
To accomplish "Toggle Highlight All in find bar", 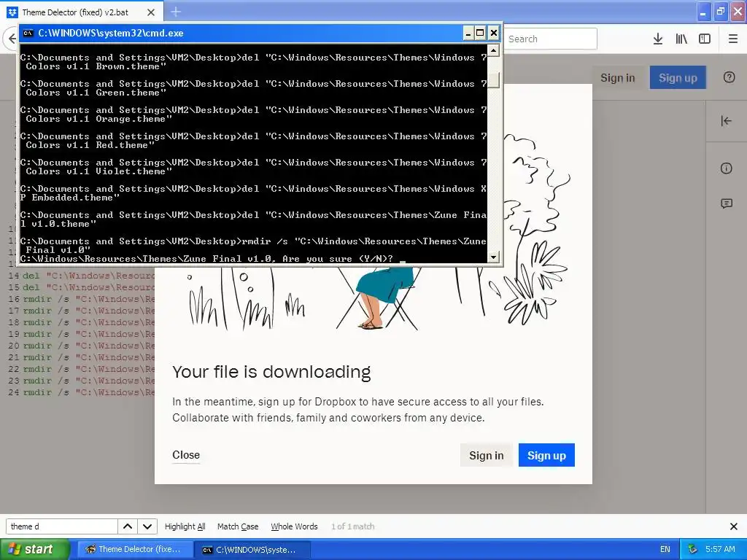I will [x=185, y=526].
